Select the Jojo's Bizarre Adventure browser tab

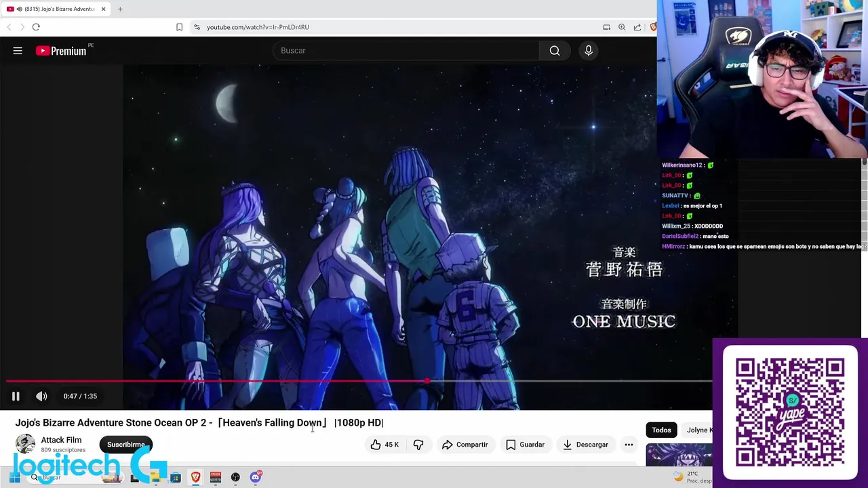pyautogui.click(x=54, y=9)
